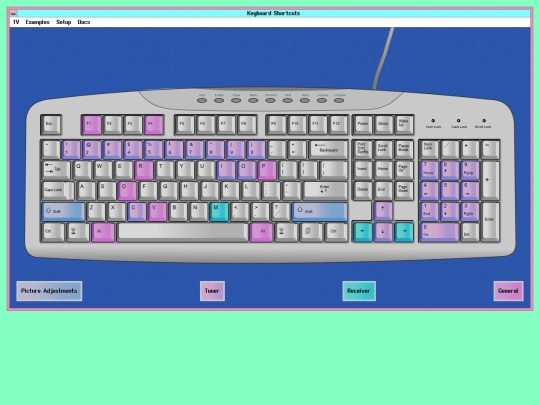Click the I key
The image size is (540, 405).
[226, 170]
